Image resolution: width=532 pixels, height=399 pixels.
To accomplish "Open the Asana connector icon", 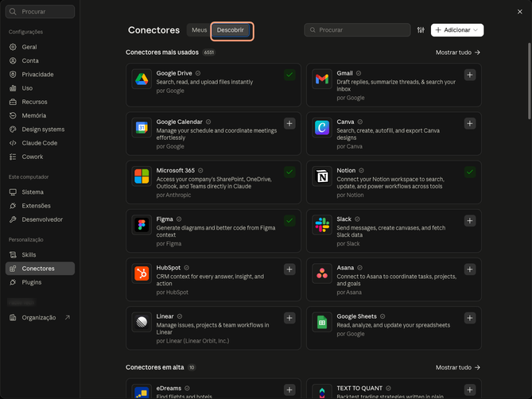I will point(322,273).
